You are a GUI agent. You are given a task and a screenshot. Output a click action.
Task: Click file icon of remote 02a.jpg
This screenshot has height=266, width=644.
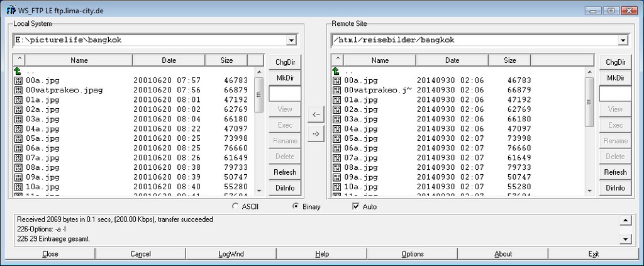(336, 109)
